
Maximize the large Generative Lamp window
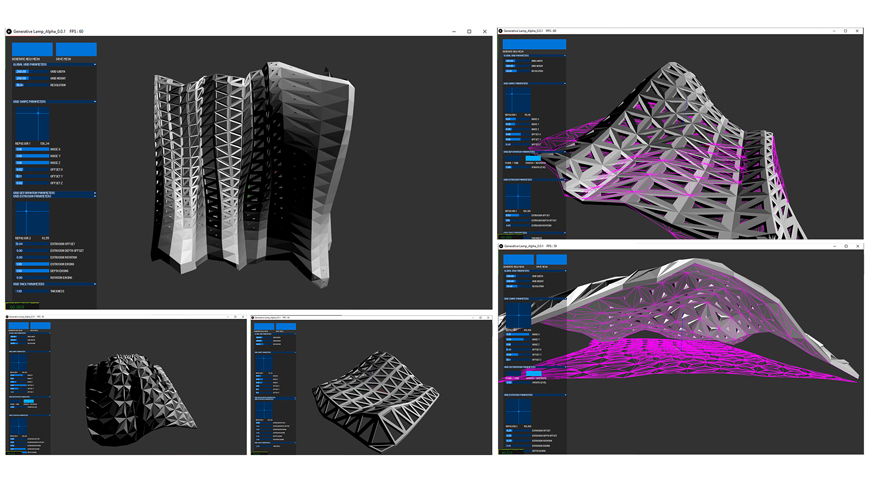[x=469, y=32]
